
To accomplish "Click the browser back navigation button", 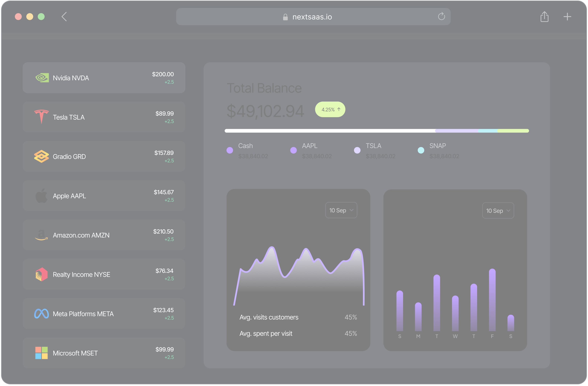I will [64, 17].
